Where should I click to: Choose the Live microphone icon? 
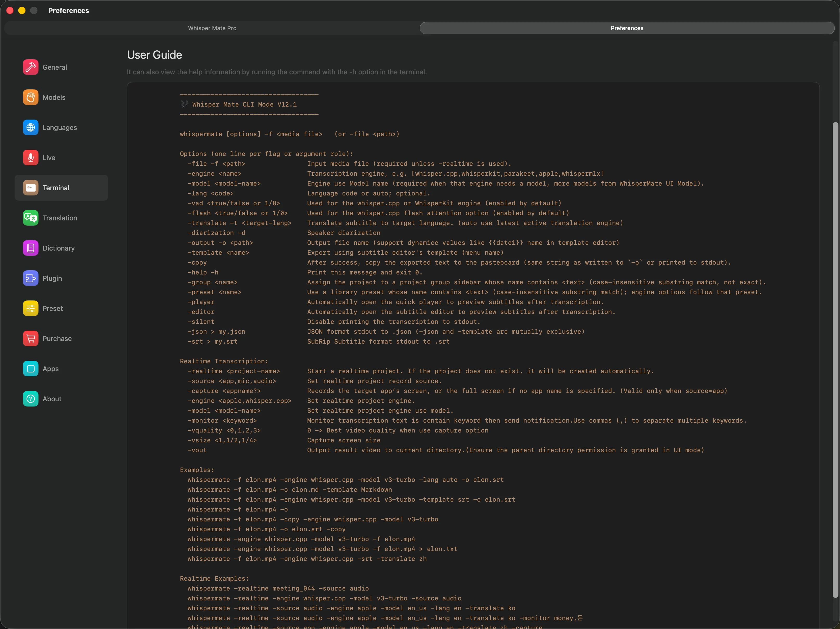[x=30, y=158]
